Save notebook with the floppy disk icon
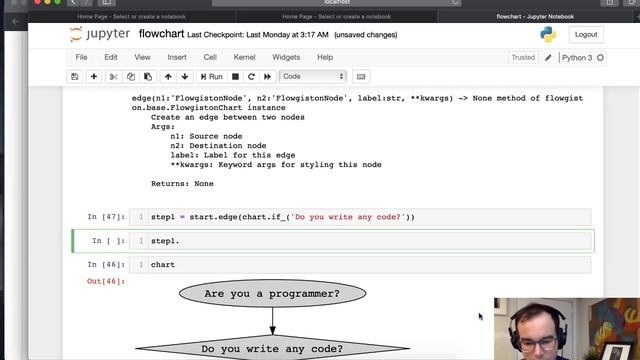The image size is (640, 360). (x=75, y=77)
